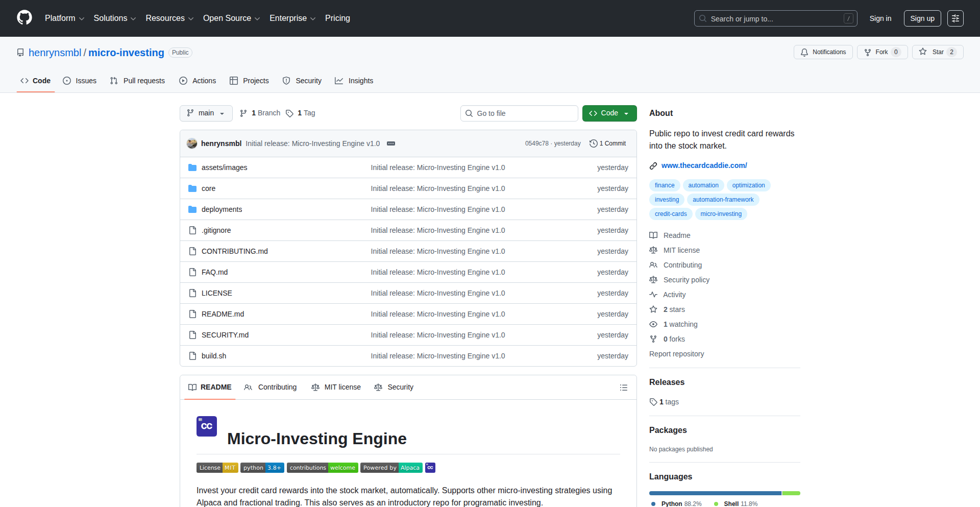Open the main branch dropdown
Screen dimensions: 980x507
pos(206,113)
